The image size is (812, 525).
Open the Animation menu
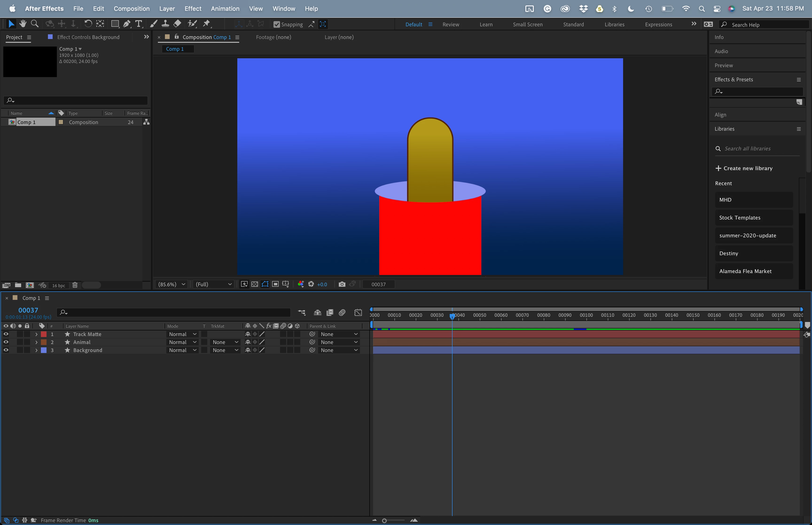pos(225,8)
